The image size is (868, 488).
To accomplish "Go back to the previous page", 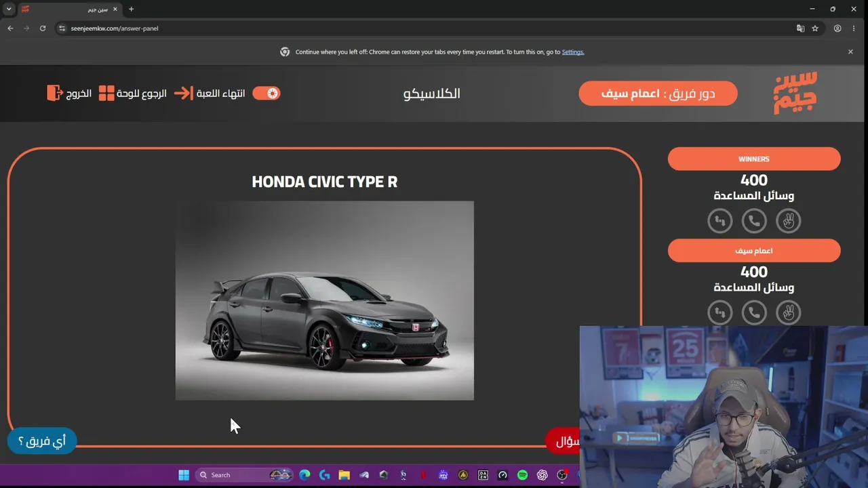I will coord(10,28).
